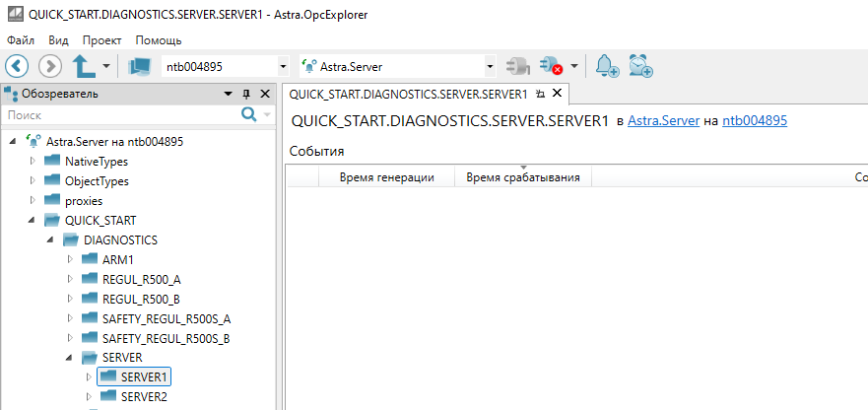The image size is (868, 410).
Task: Click the add alarm clock icon
Action: point(641,66)
